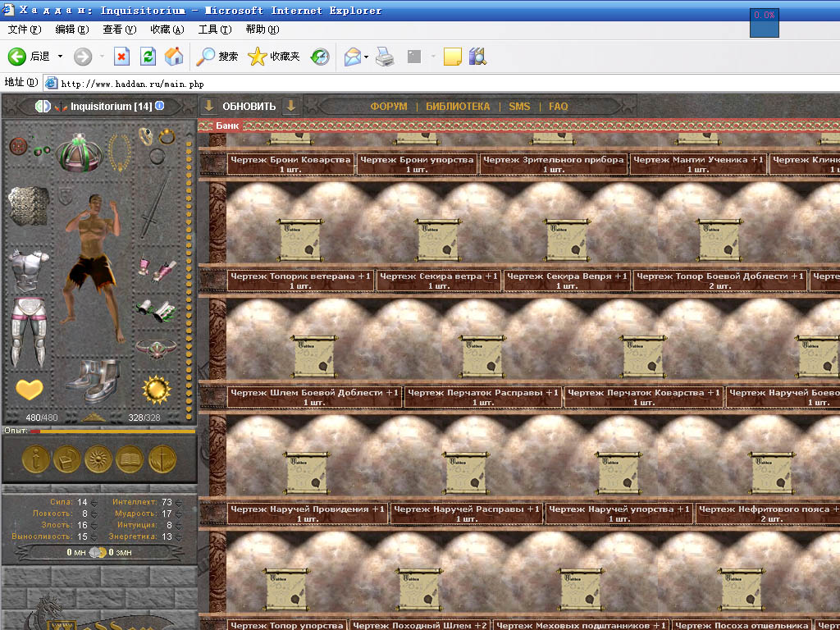The height and width of the screenshot is (630, 840).
Task: Click the ОБНОВИТЬ refresh button
Action: (249, 106)
